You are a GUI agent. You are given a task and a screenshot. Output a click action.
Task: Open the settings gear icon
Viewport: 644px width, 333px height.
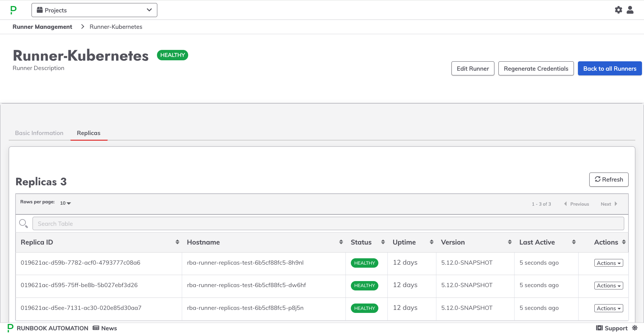click(618, 10)
